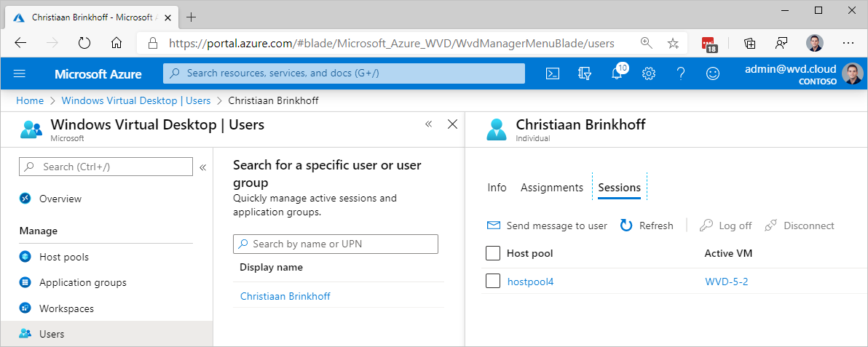The image size is (868, 347).
Task: Toggle the select-all Host pool checkbox
Action: (x=493, y=253)
